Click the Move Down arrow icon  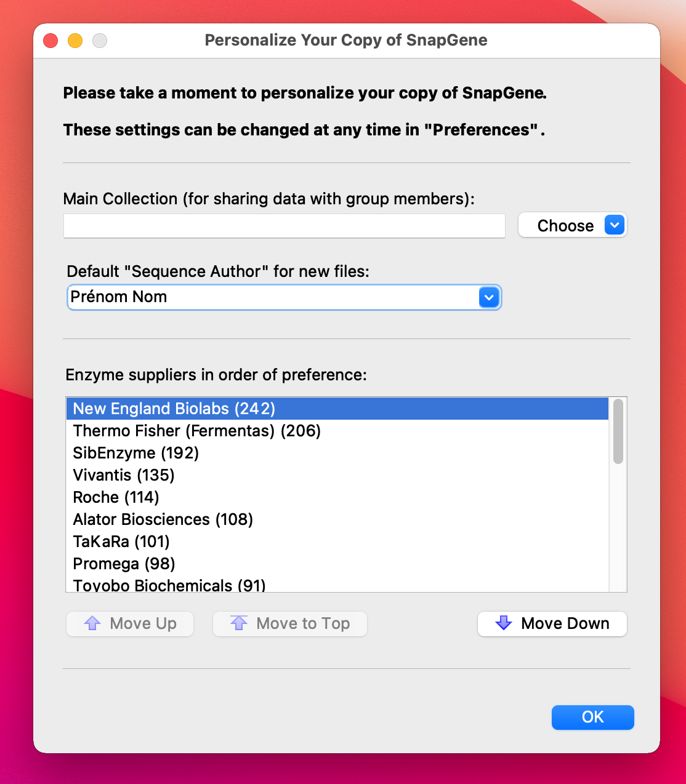click(504, 623)
